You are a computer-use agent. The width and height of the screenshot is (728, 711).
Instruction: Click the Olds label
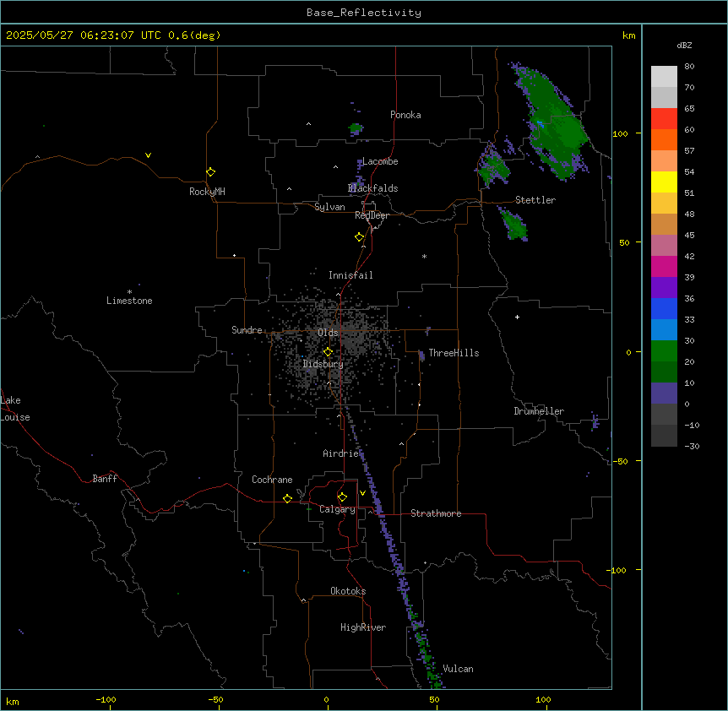click(328, 333)
